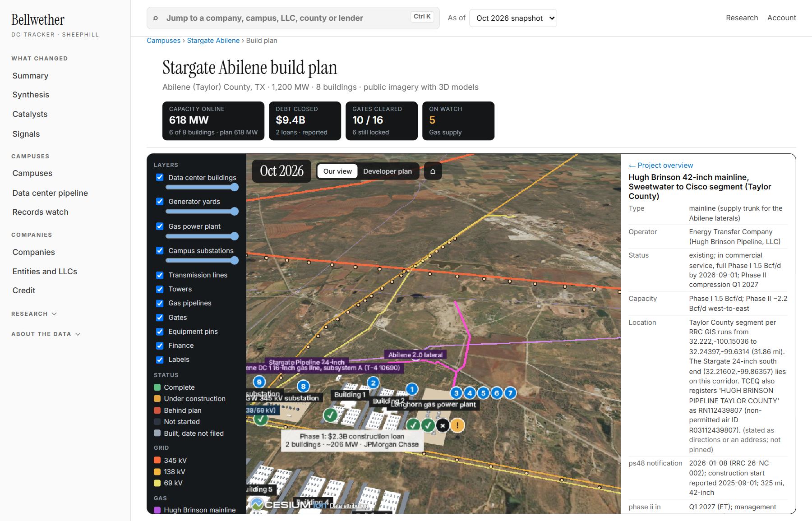Disable the Gas power plant layer
The width and height of the screenshot is (812, 521).
point(160,226)
